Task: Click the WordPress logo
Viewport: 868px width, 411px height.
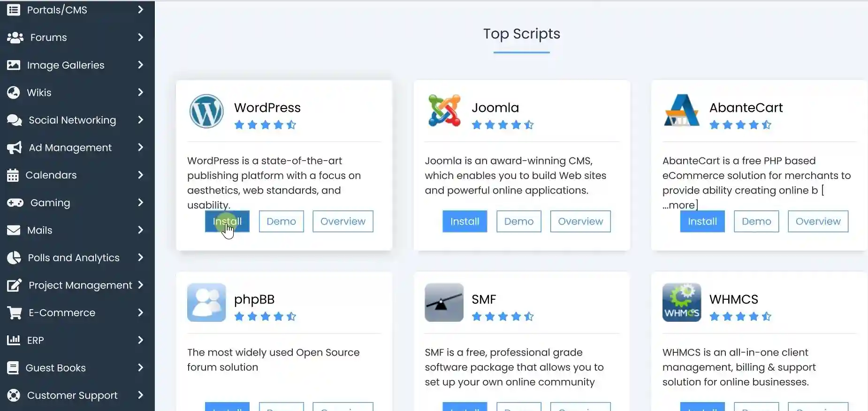Action: 206,111
